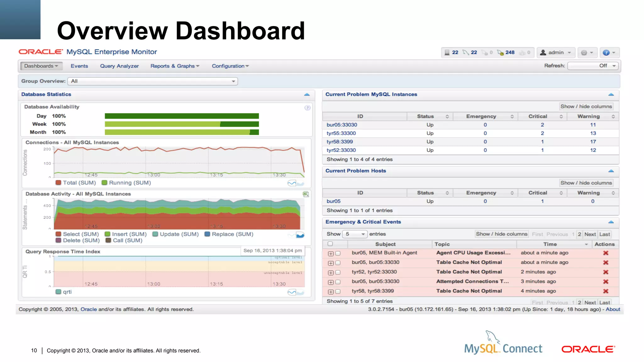Sort events by the Time column
This screenshot has width=644, height=362.
coord(554,244)
